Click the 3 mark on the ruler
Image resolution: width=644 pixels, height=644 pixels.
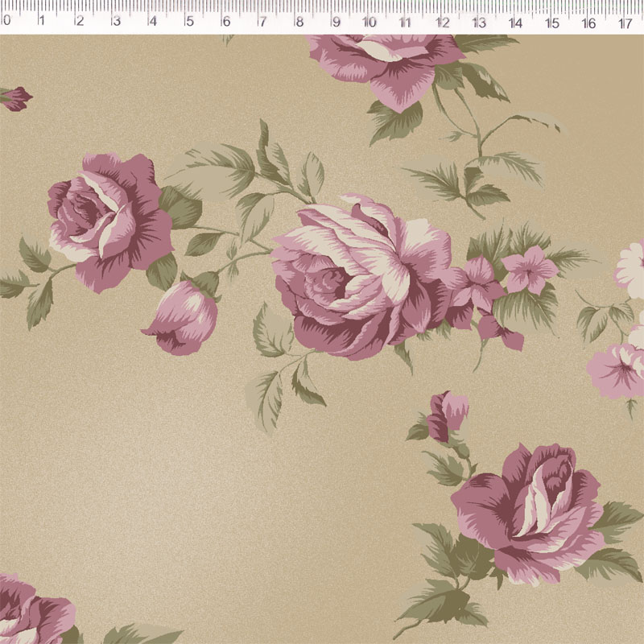coord(116,22)
